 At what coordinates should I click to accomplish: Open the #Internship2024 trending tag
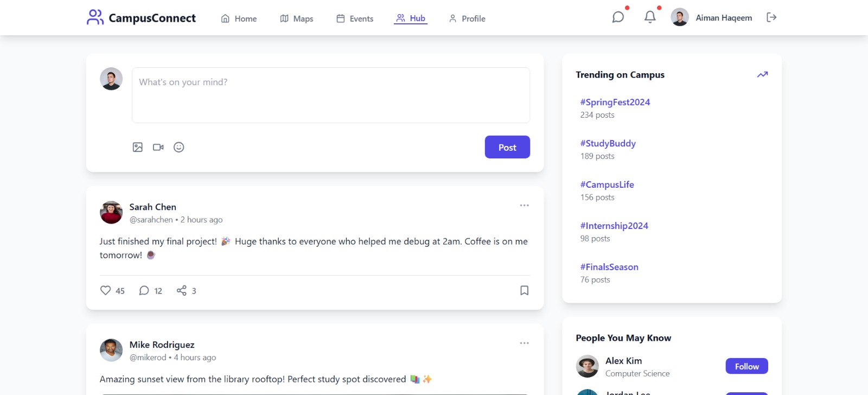[614, 226]
